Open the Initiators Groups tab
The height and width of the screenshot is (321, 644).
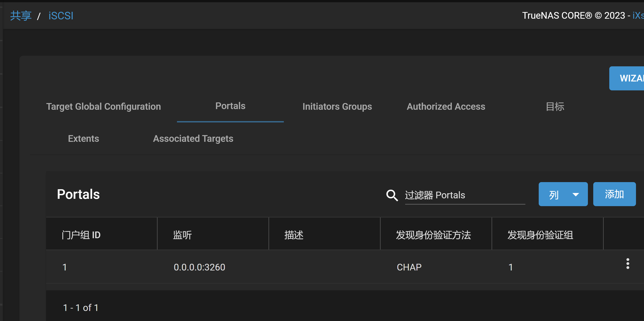click(x=337, y=106)
